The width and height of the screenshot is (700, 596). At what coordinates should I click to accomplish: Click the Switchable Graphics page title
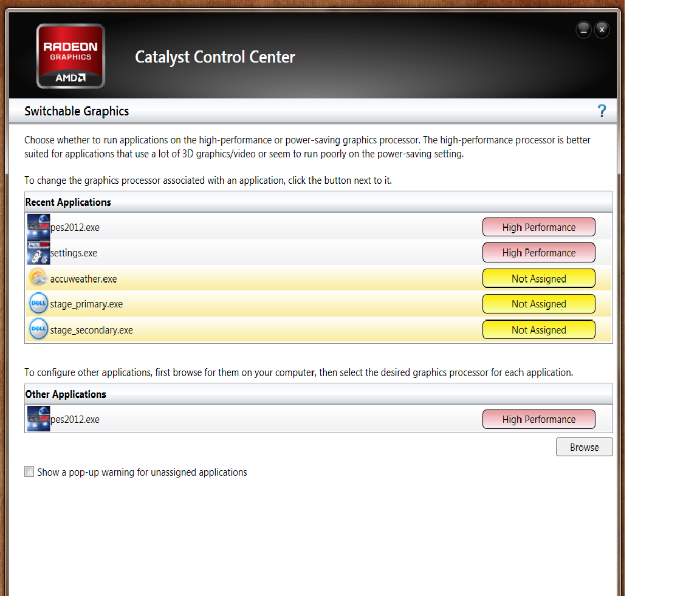(77, 111)
